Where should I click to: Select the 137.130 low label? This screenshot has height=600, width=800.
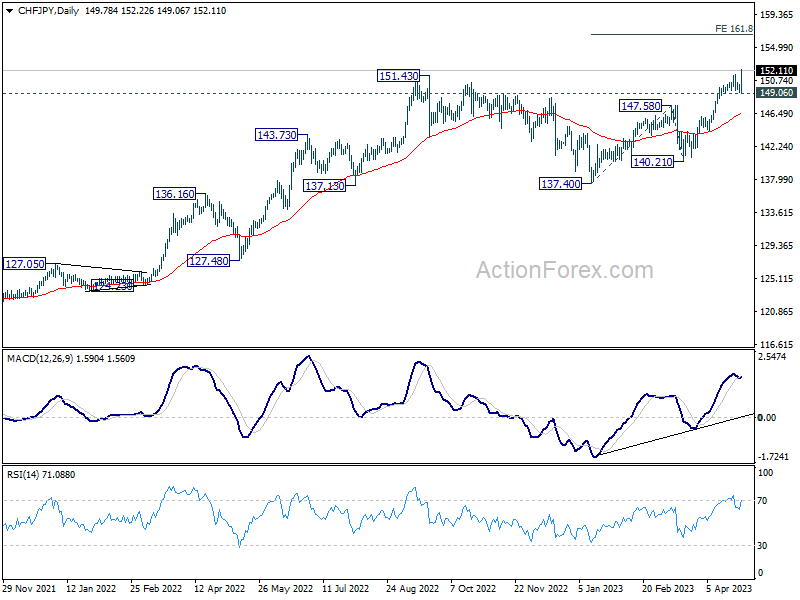(324, 186)
